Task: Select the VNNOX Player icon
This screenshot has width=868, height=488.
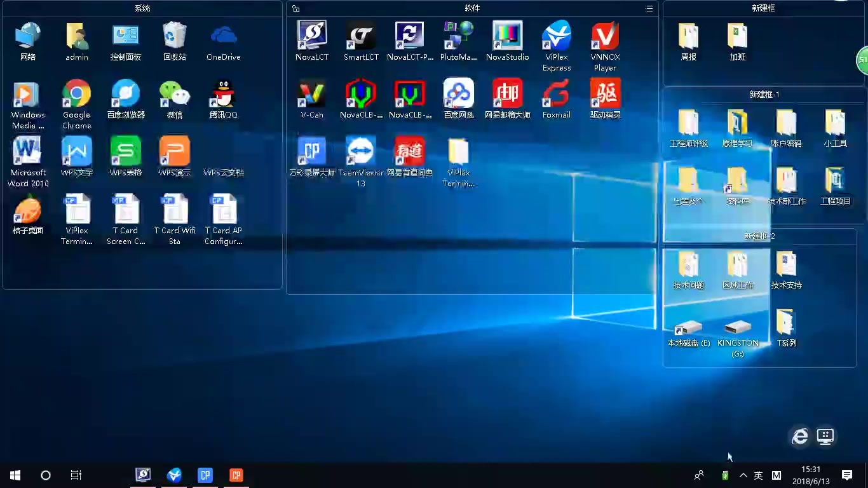Action: coord(605,46)
